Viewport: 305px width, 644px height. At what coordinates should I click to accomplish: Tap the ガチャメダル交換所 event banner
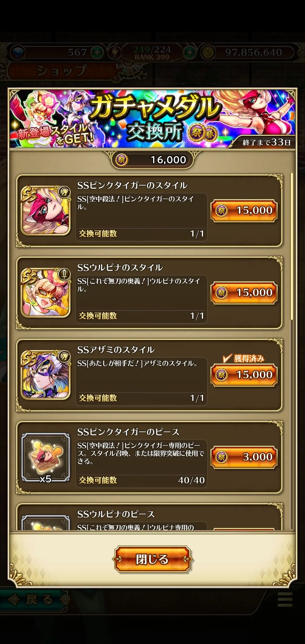[152, 119]
